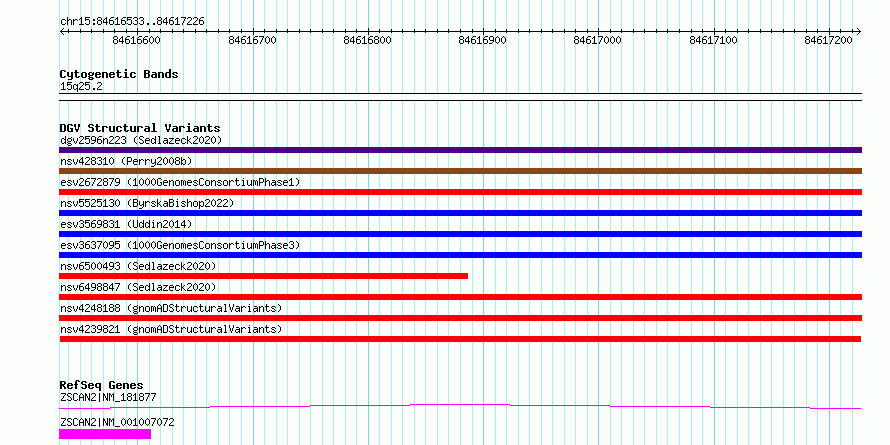Click the Cytogenetic Bands track heading
Image resolution: width=890 pixels, height=445 pixels.
tap(119, 74)
